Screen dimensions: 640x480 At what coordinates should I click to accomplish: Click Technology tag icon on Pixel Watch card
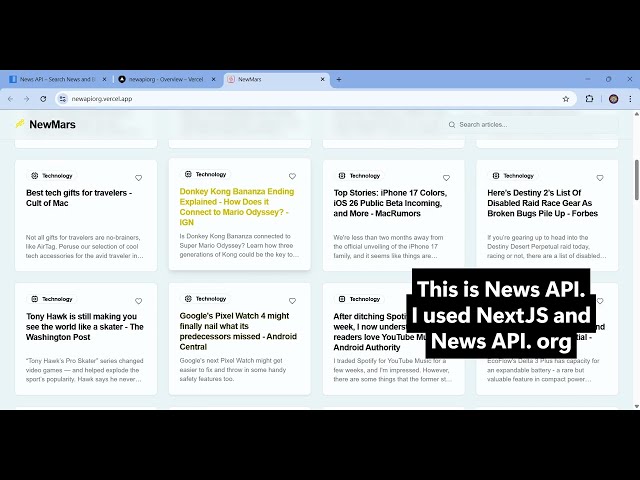click(x=188, y=299)
